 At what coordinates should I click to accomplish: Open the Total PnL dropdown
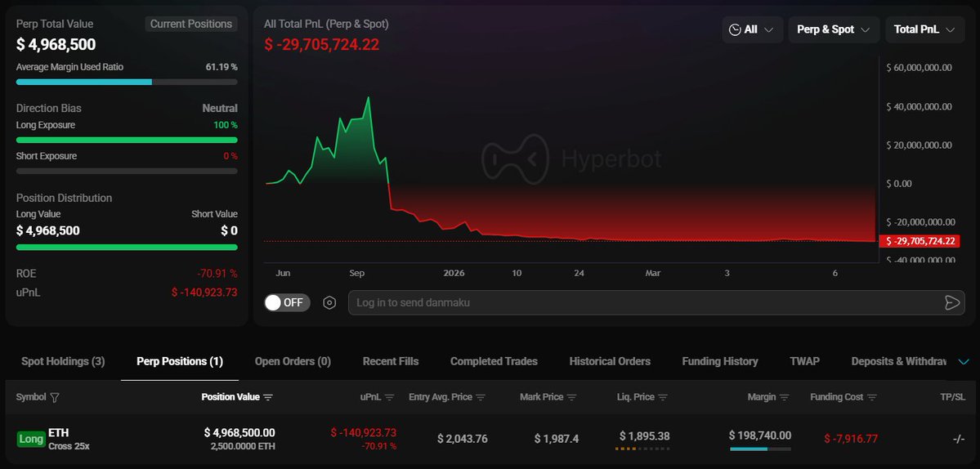pyautogui.click(x=925, y=29)
